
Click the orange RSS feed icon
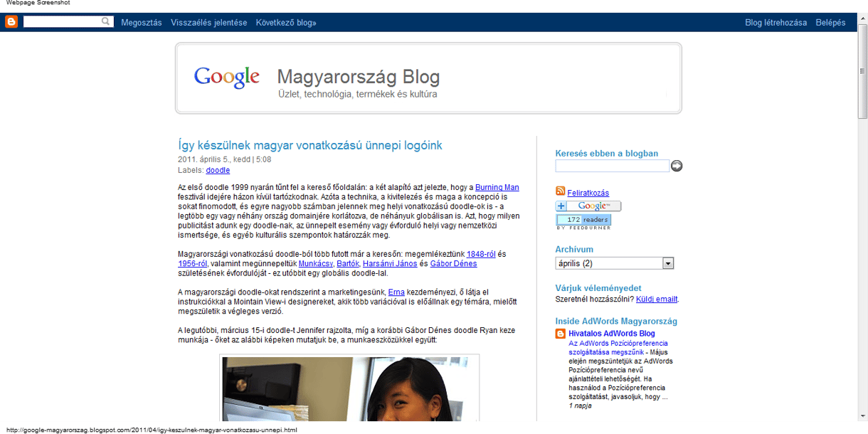tap(561, 191)
